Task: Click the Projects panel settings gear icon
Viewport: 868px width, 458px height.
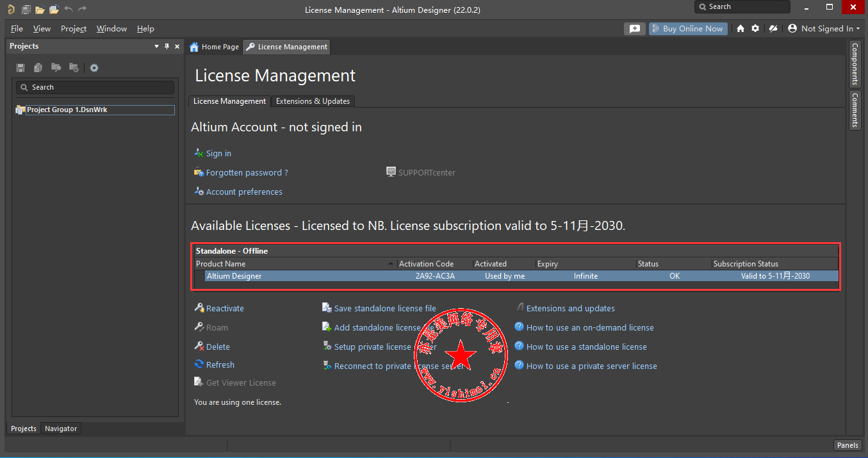Action: click(94, 68)
